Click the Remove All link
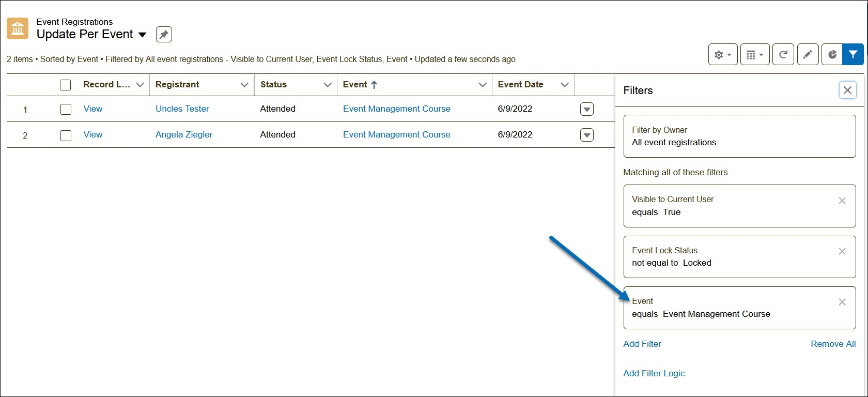 click(x=833, y=344)
